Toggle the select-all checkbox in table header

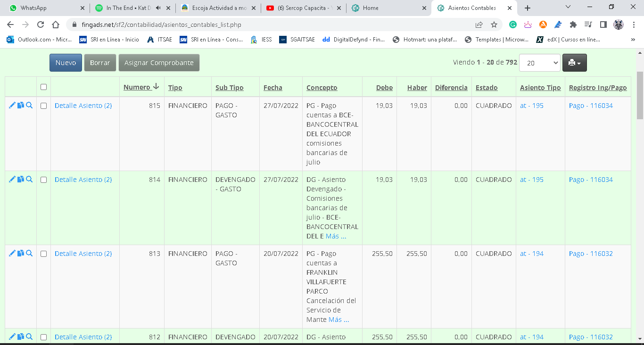(43, 87)
